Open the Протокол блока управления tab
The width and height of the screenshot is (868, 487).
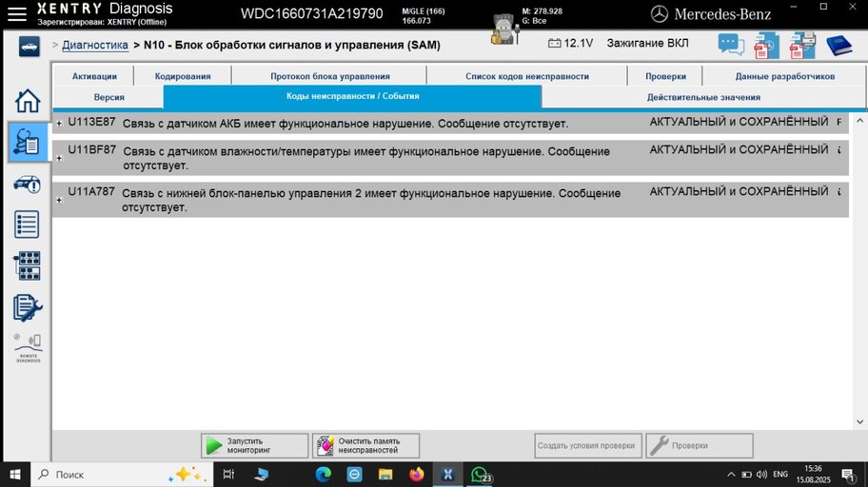tap(330, 76)
